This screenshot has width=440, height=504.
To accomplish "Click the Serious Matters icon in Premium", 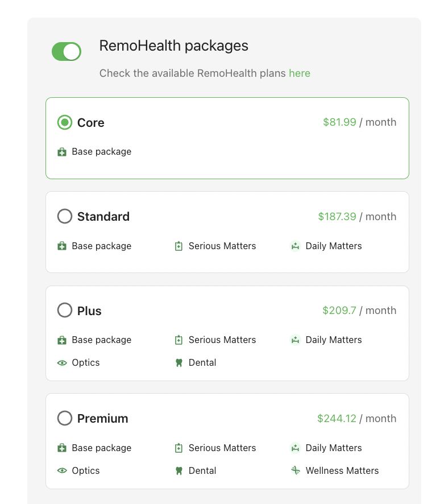I will [179, 448].
